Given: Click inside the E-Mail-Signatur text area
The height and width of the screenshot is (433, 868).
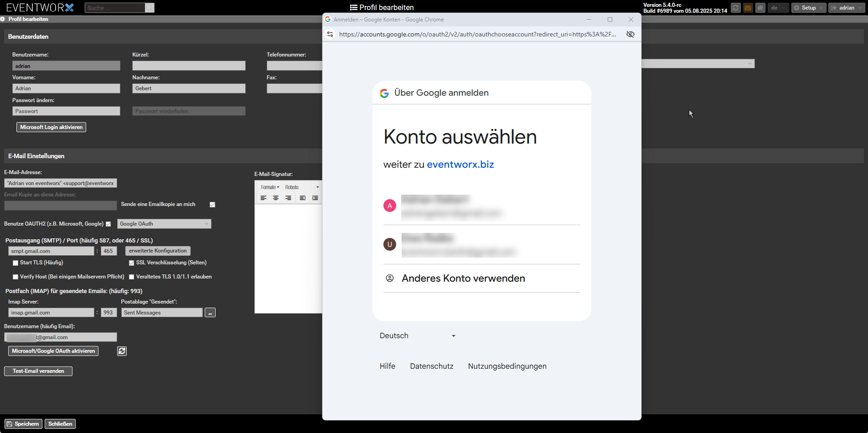Looking at the screenshot, I should [288, 258].
